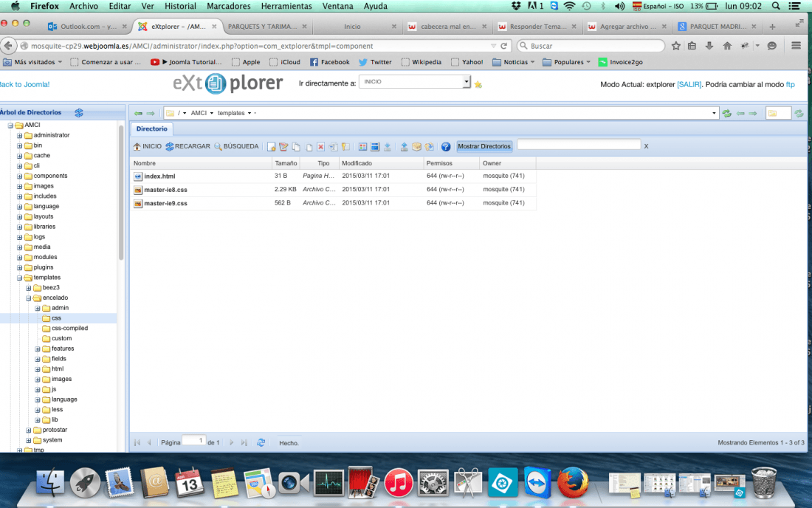812x508 pixels.
Task: Open the Historial menu in menu bar
Action: [x=180, y=6]
